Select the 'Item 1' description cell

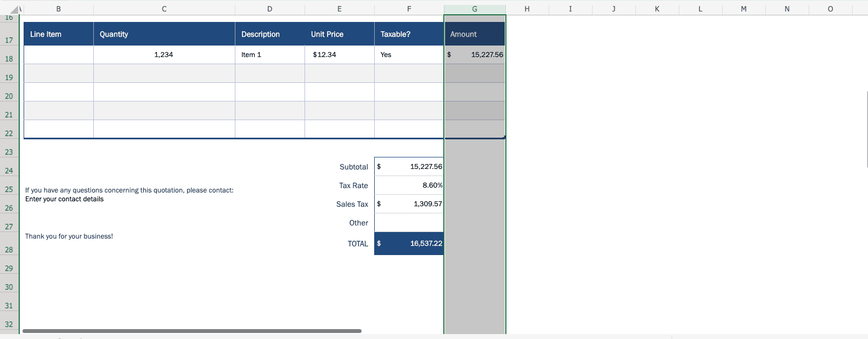269,55
